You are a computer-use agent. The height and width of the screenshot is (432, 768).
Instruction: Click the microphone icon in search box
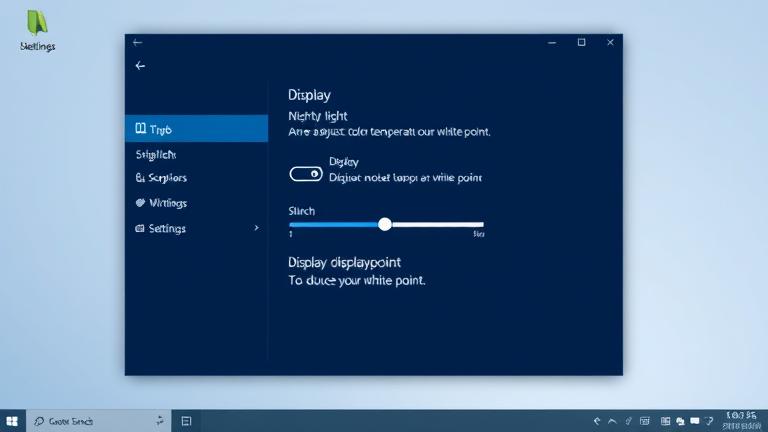click(160, 422)
